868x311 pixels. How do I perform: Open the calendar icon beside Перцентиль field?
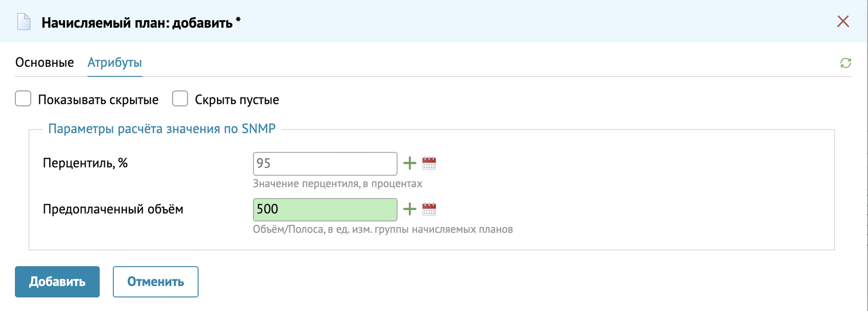pyautogui.click(x=429, y=163)
